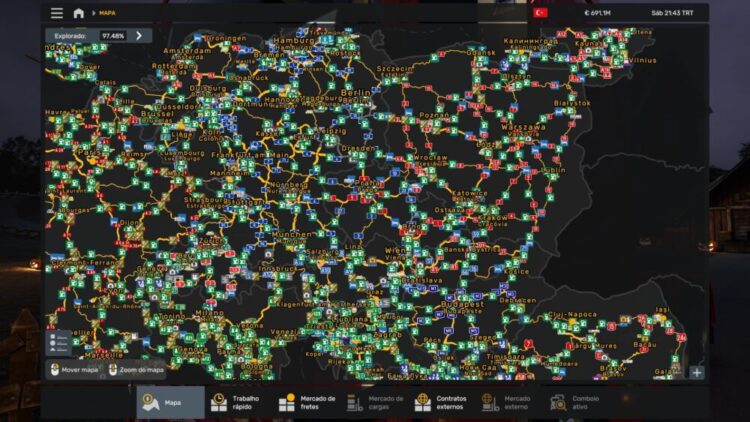Click the Lublin city label
This screenshot has height=422, width=750.
(x=553, y=170)
